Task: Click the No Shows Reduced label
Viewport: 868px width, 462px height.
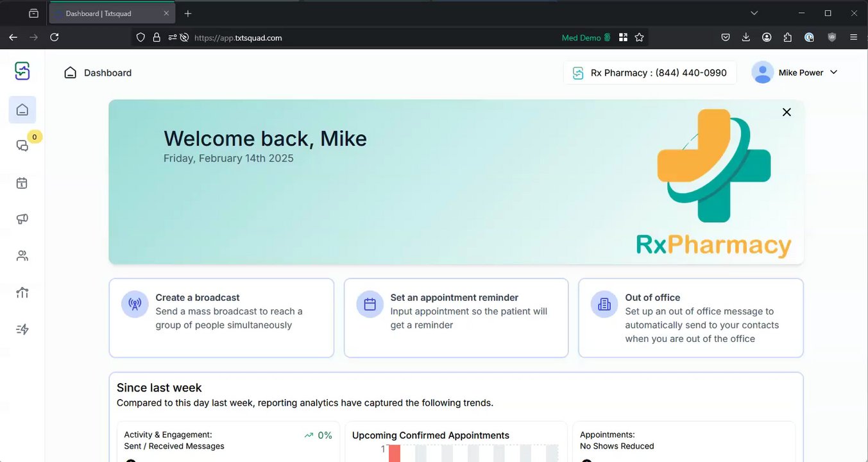Action: (617, 446)
